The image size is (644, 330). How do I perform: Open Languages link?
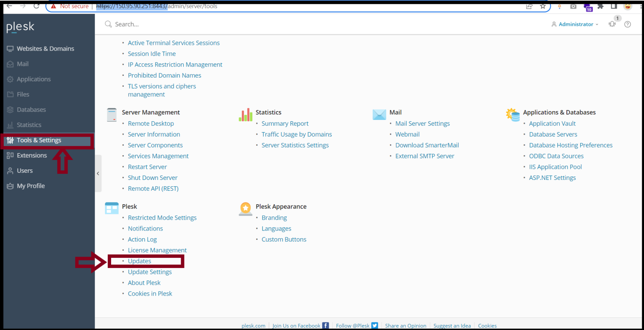(276, 229)
